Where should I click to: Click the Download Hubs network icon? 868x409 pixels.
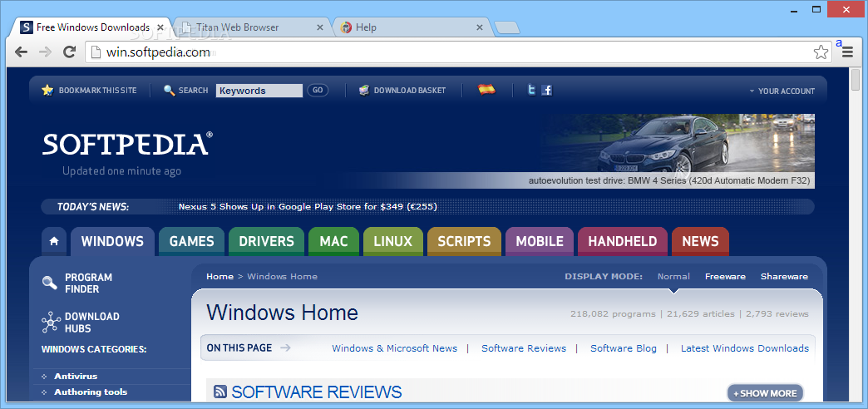point(51,322)
